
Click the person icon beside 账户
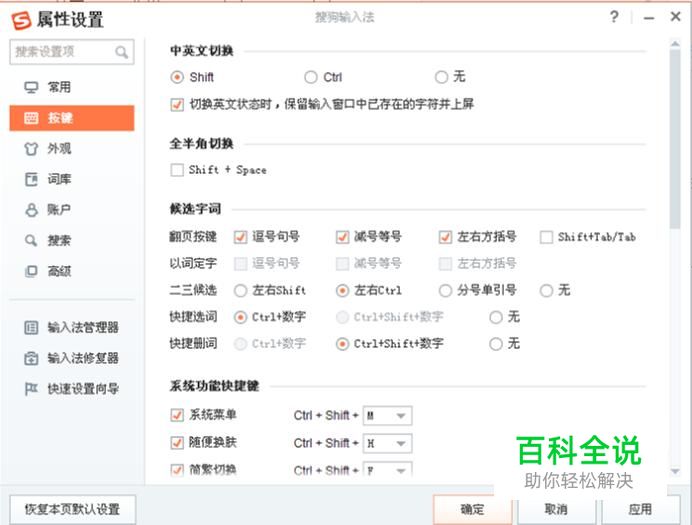(x=31, y=210)
